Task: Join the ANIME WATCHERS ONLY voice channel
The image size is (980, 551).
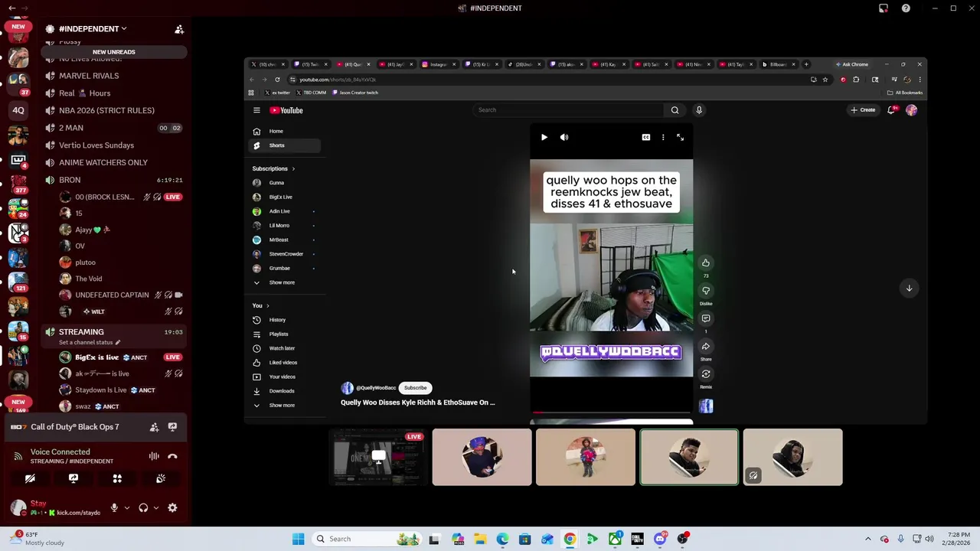Action: pos(103,162)
